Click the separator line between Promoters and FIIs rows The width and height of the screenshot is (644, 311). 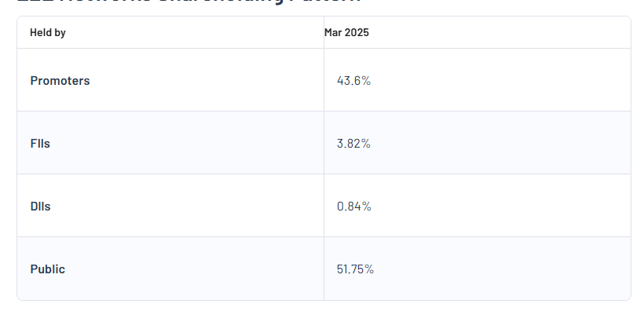324,111
